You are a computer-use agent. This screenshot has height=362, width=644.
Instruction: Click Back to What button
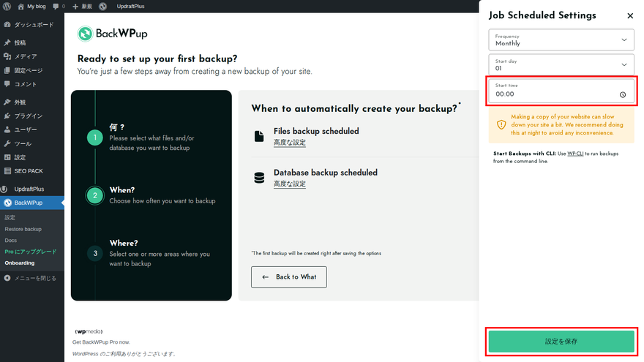(289, 277)
